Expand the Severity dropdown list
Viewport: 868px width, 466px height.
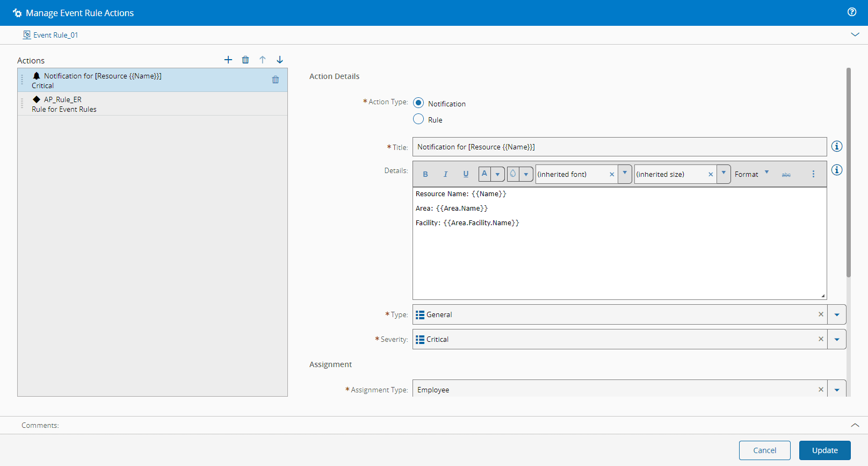pos(837,339)
